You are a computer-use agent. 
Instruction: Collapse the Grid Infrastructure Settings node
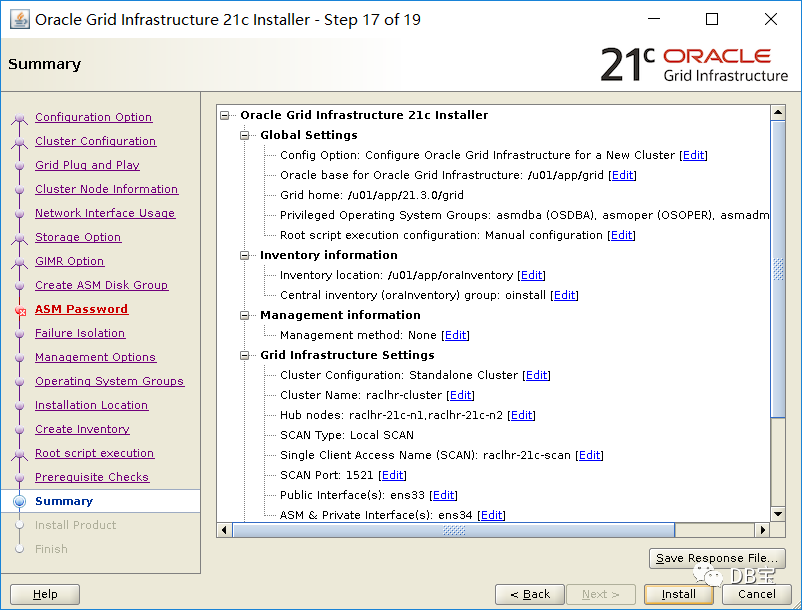tap(244, 355)
